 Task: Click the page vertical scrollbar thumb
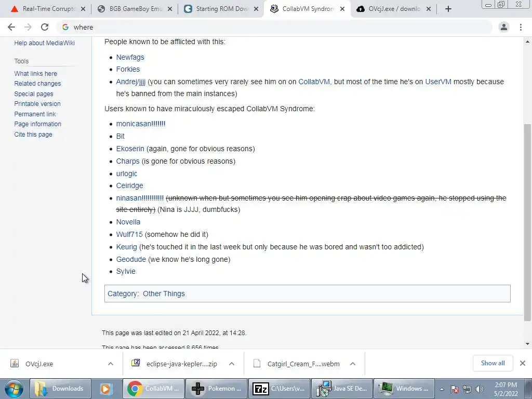tap(527, 222)
